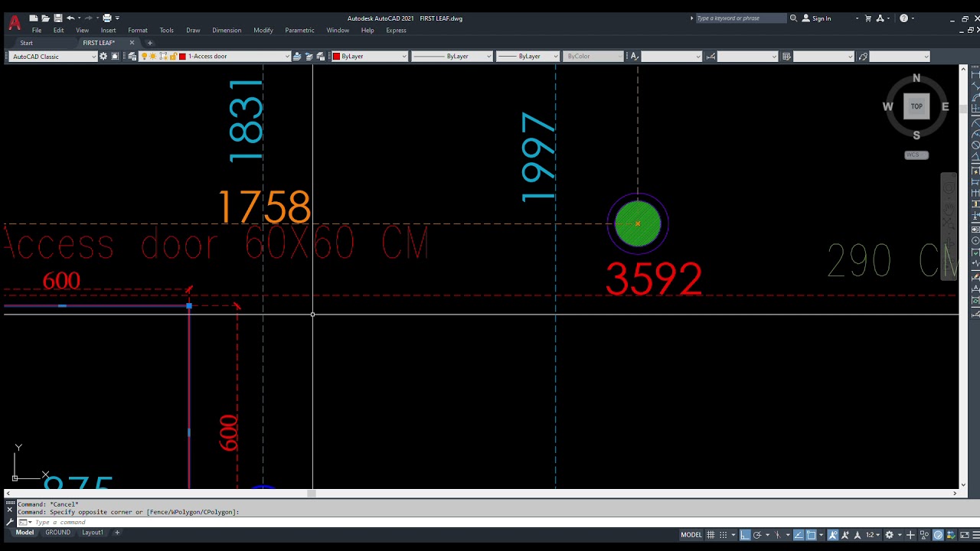This screenshot has width=980, height=551.
Task: Toggle Polar Tracking in status bar
Action: pos(757,535)
